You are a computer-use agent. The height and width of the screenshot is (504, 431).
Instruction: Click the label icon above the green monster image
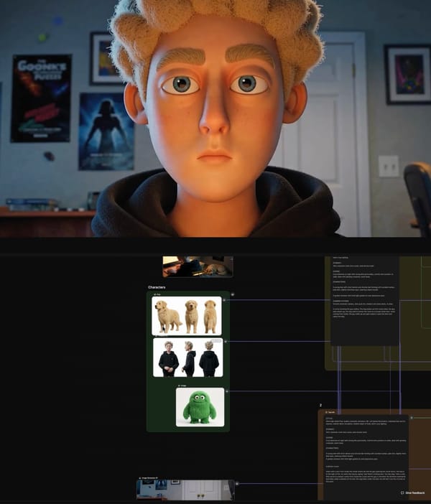(x=179, y=386)
